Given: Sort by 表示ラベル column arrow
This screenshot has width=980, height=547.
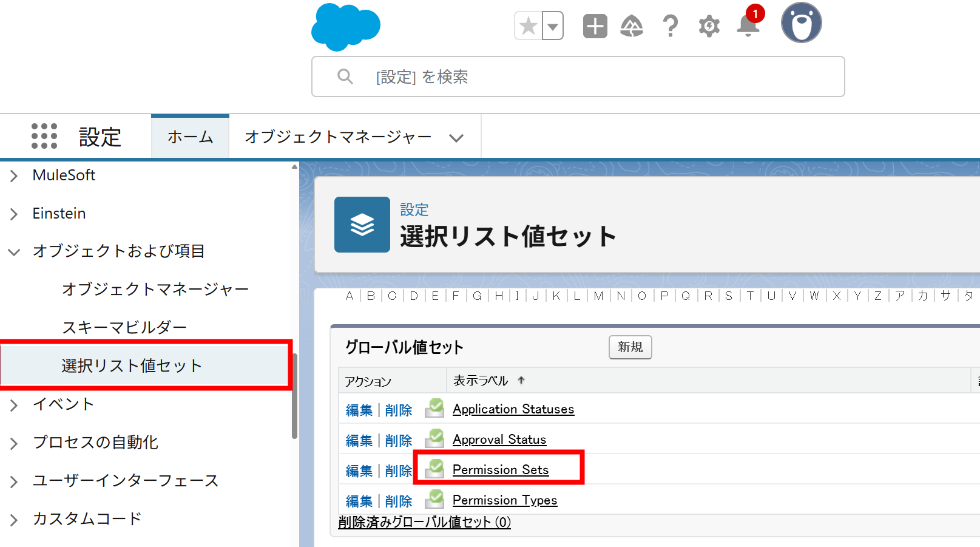Looking at the screenshot, I should 521,380.
